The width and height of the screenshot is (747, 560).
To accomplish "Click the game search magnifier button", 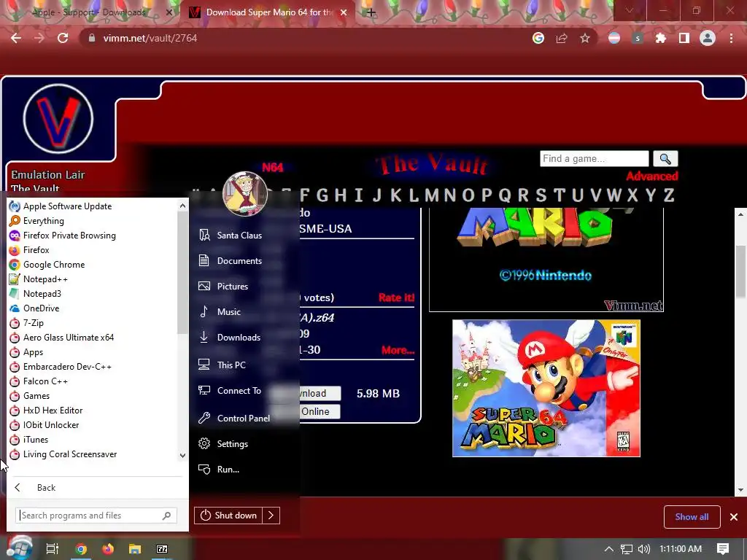I will [665, 158].
